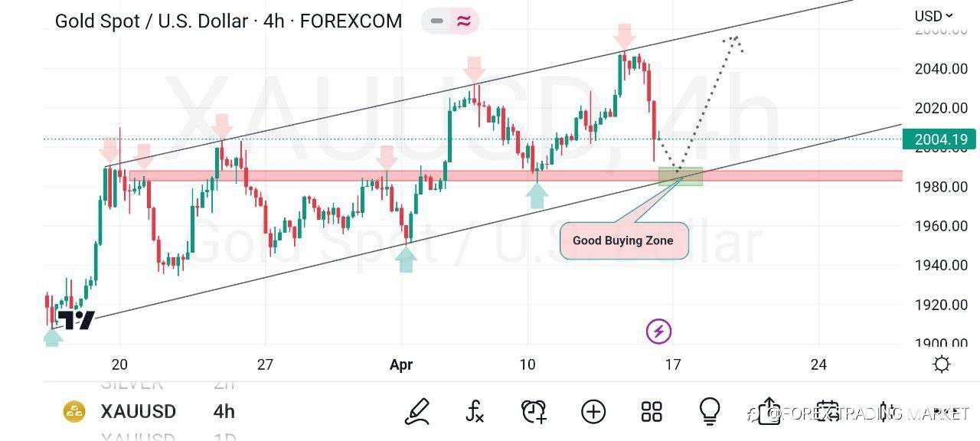Tap the circled plus icon
980x441 pixels.
tap(593, 412)
